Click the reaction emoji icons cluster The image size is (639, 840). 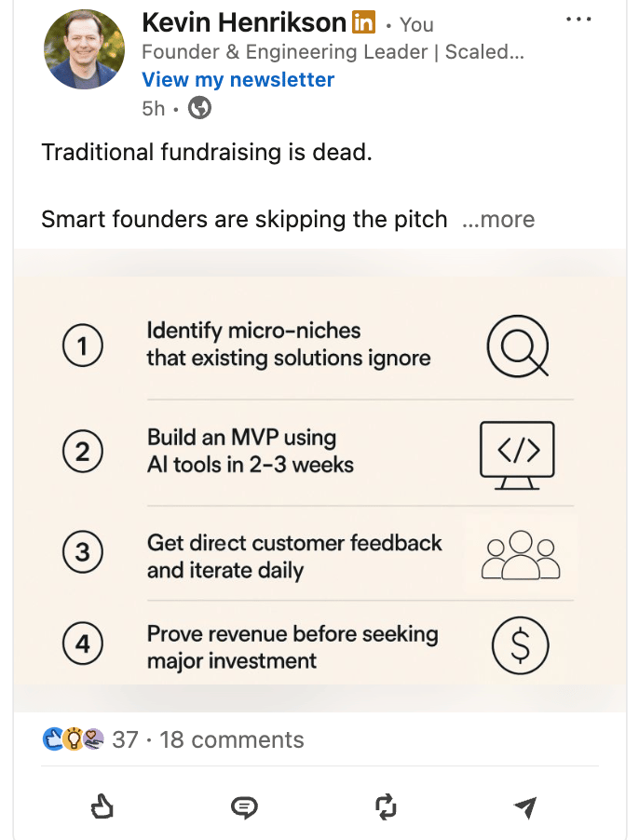(74, 739)
